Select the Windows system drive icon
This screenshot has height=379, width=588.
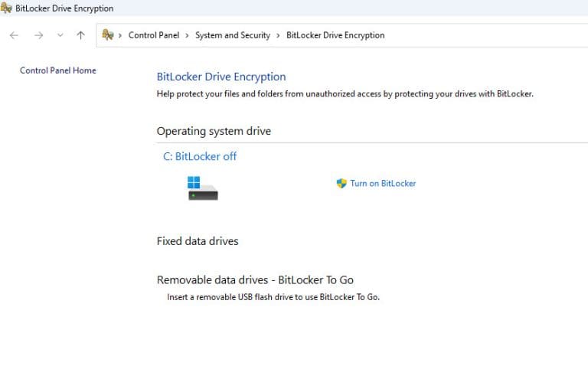(202, 188)
